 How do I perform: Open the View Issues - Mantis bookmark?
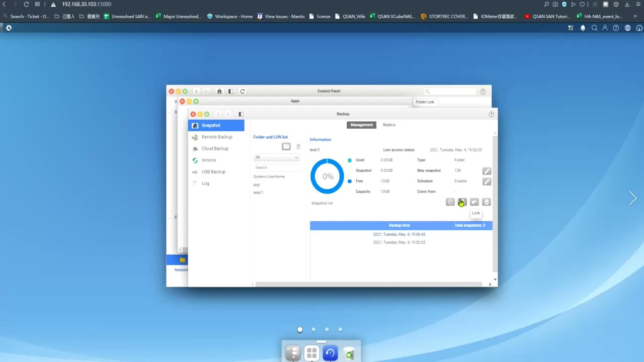click(x=281, y=16)
